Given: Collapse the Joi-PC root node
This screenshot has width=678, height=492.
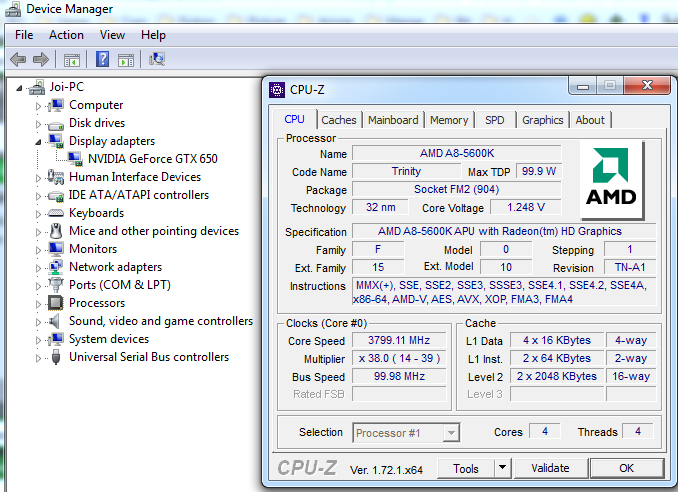Looking at the screenshot, I should coord(19,89).
